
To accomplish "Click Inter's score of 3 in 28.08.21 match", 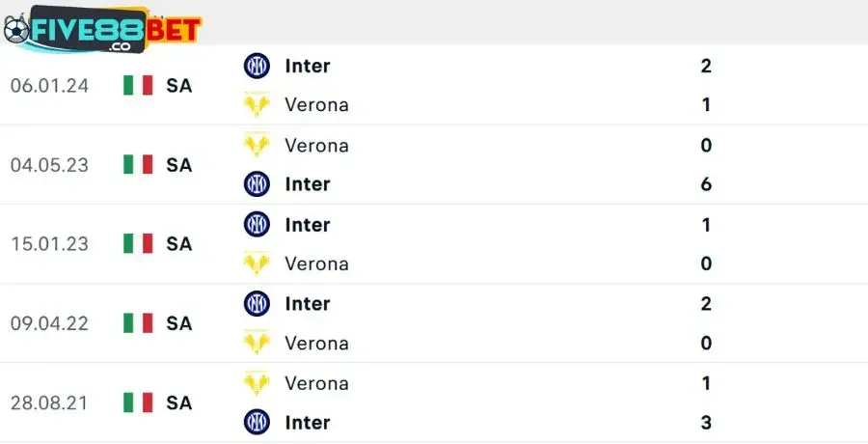I will pos(706,422).
